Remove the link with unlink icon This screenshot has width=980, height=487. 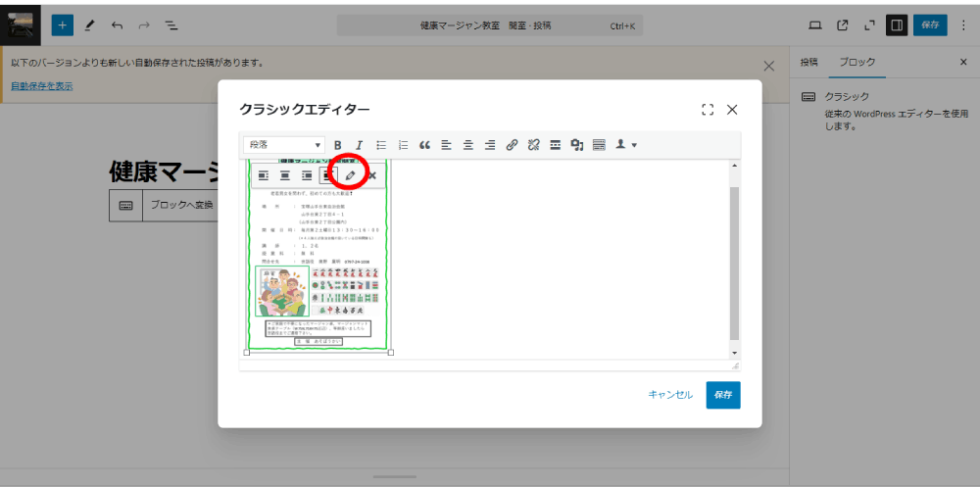533,145
